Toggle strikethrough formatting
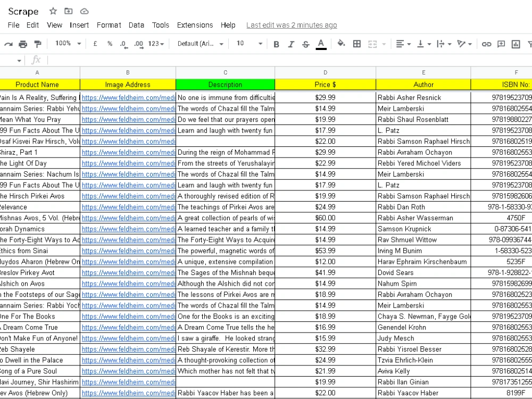Viewport: 532px width, 399px height. tap(305, 44)
